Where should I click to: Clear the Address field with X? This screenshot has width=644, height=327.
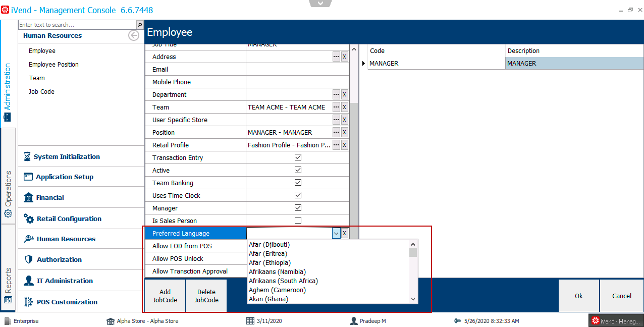pyautogui.click(x=345, y=57)
